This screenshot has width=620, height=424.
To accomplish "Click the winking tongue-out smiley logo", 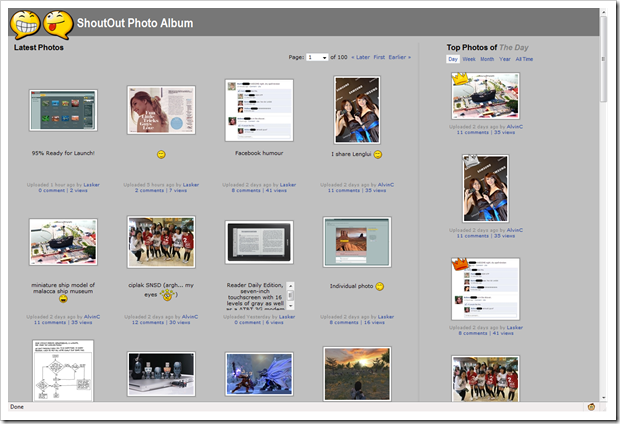I will pyautogui.click(x=58, y=25).
